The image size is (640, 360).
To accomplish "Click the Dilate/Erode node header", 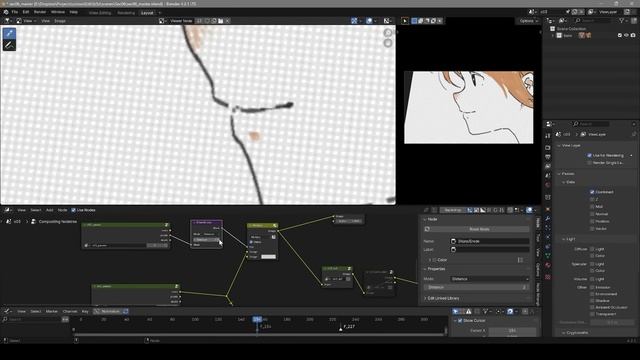I will coord(207,222).
